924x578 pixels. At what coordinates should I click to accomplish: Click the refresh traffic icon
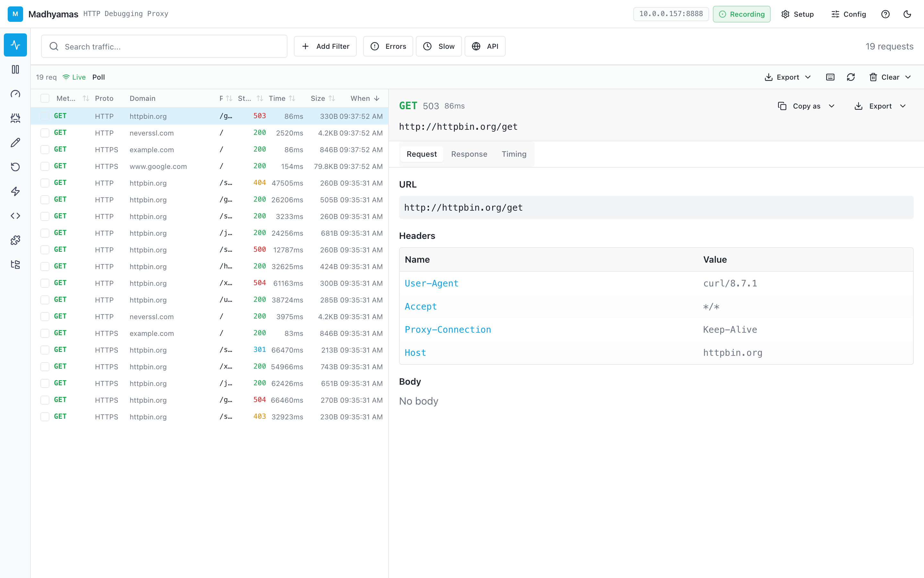coord(851,77)
